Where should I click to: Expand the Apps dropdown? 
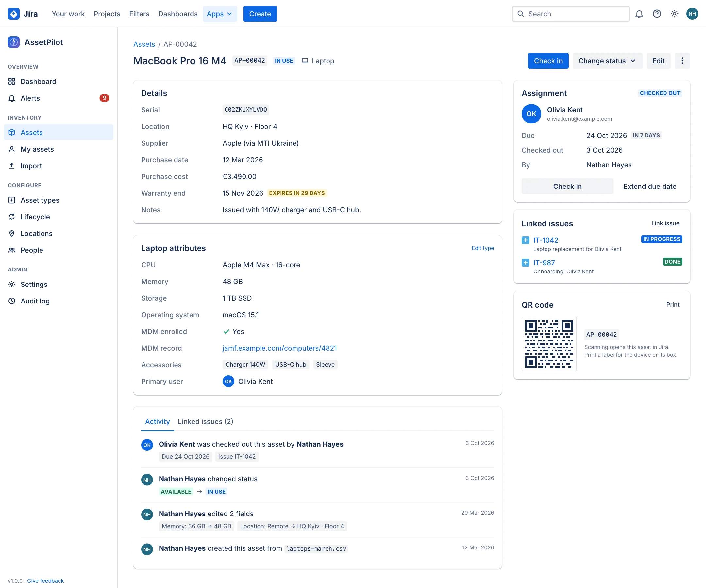click(220, 14)
